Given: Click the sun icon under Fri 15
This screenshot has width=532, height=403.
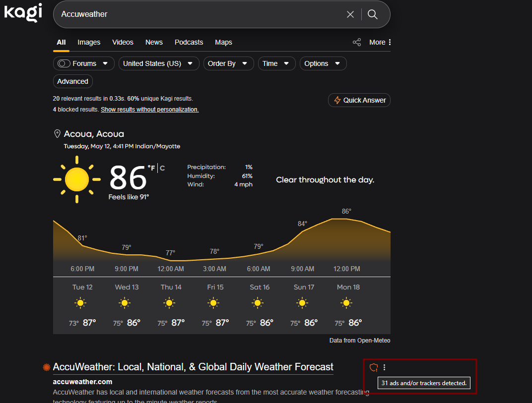Looking at the screenshot, I should pyautogui.click(x=213, y=303).
